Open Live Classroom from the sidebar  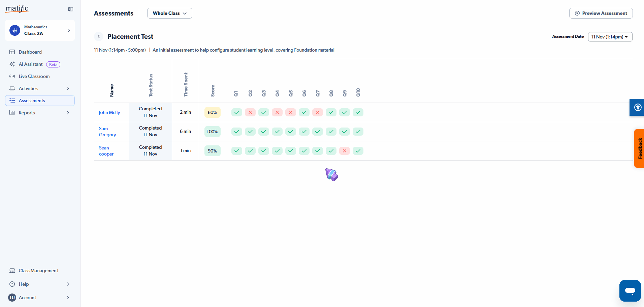[x=34, y=76]
